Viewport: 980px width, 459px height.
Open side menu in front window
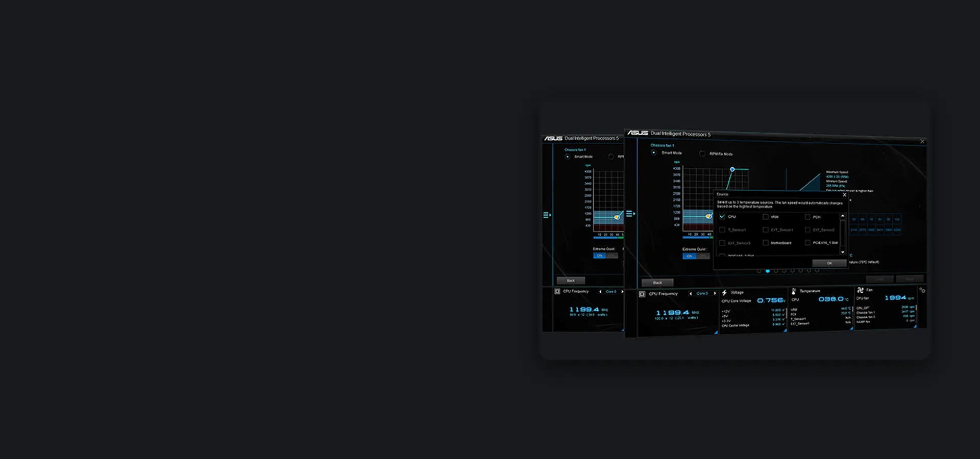630,214
